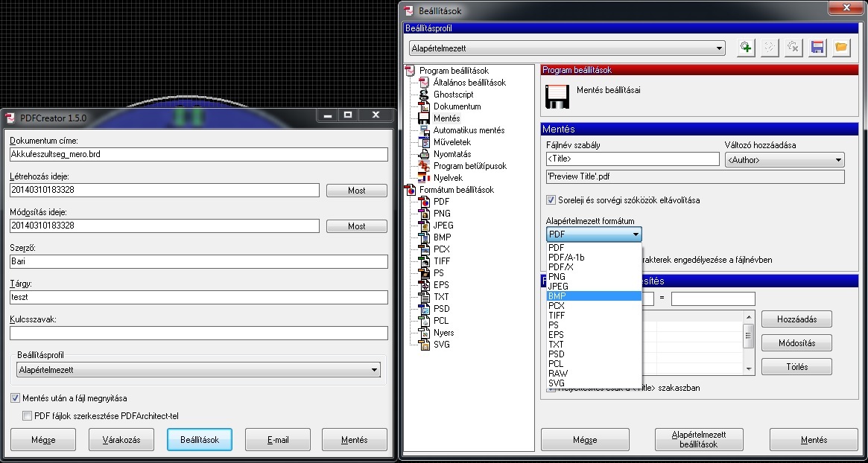Save profile using the floppy disk toolbar icon
This screenshot has height=463, width=868.
(x=817, y=48)
